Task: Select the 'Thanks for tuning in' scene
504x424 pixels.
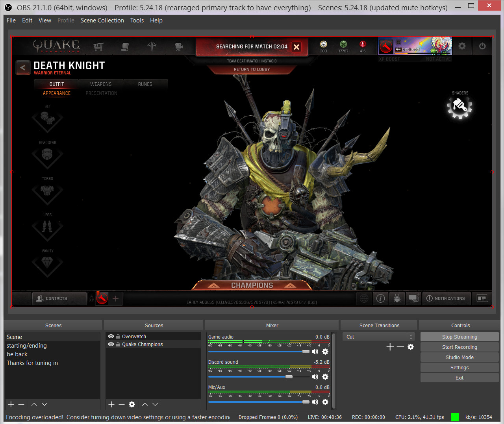Action: [x=52, y=363]
